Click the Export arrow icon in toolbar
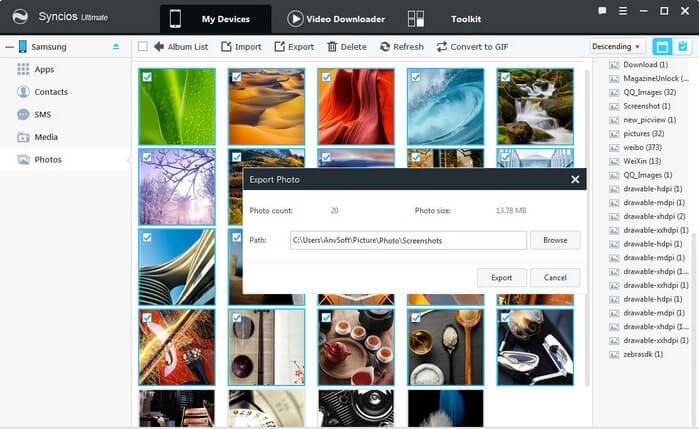Screen dimensions: 699x429 click(280, 46)
